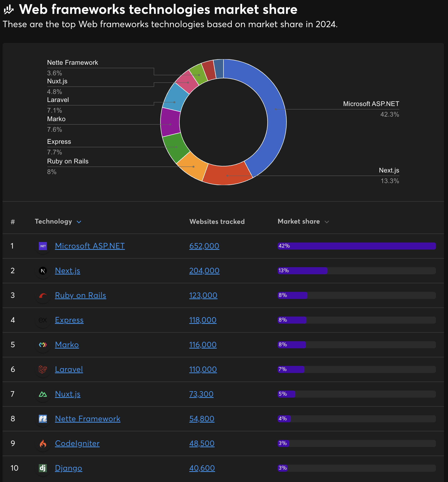The image size is (448, 482).
Task: Open the 40,600 websites tracked link
Action: click(202, 468)
